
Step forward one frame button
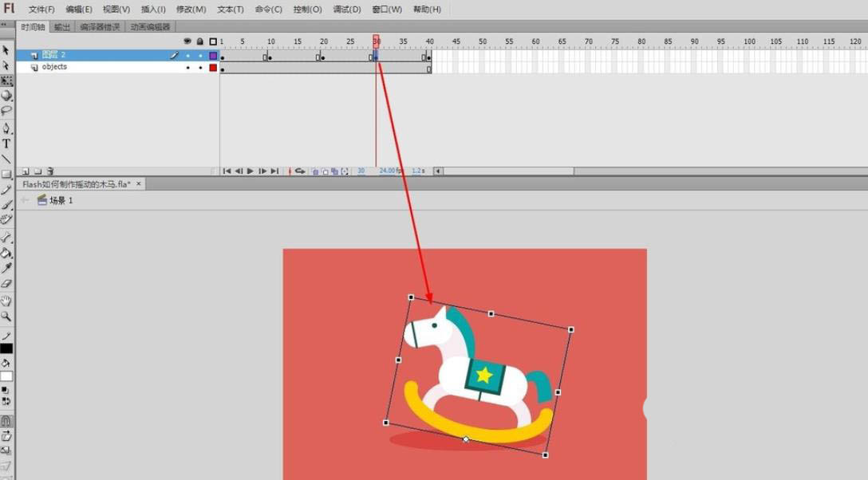(262, 171)
